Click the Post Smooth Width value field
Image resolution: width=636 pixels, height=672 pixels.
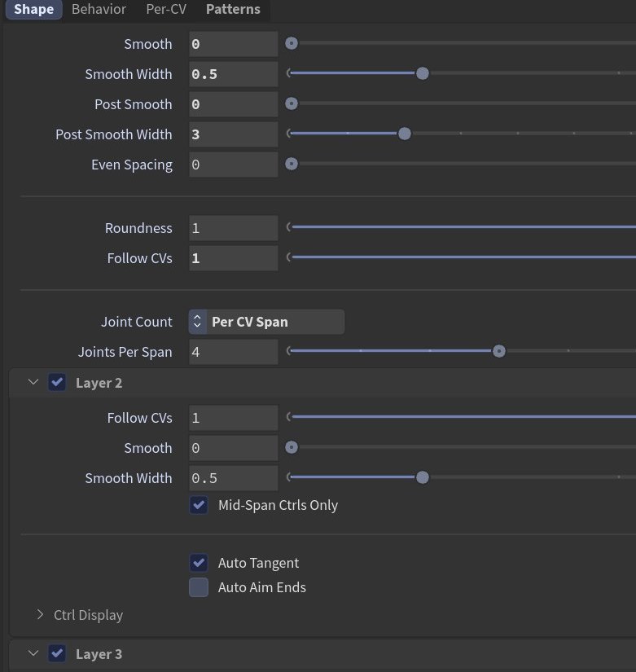pyautogui.click(x=233, y=134)
